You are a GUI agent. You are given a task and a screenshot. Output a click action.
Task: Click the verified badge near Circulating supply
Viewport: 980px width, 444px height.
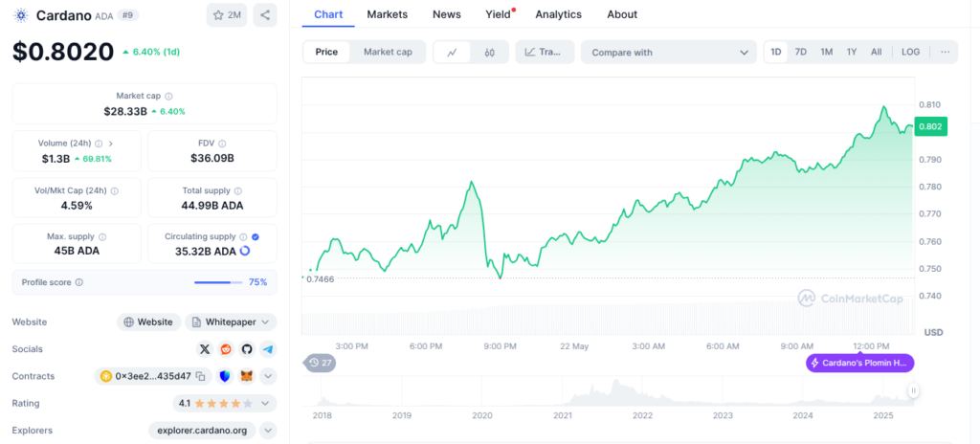tap(255, 237)
